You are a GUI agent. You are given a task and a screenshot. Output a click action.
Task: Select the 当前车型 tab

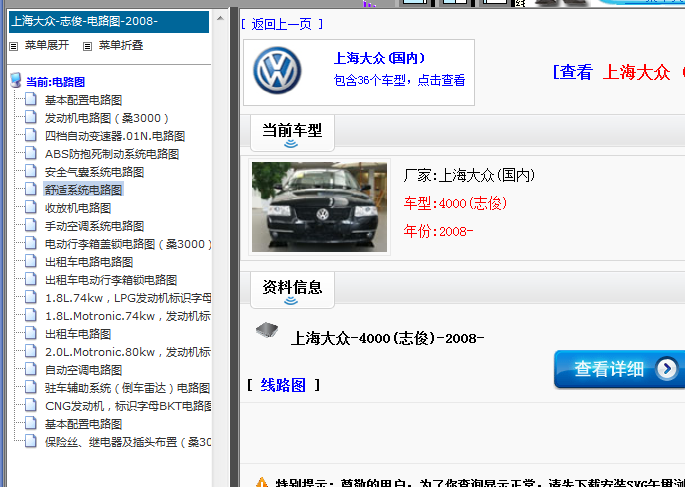292,133
